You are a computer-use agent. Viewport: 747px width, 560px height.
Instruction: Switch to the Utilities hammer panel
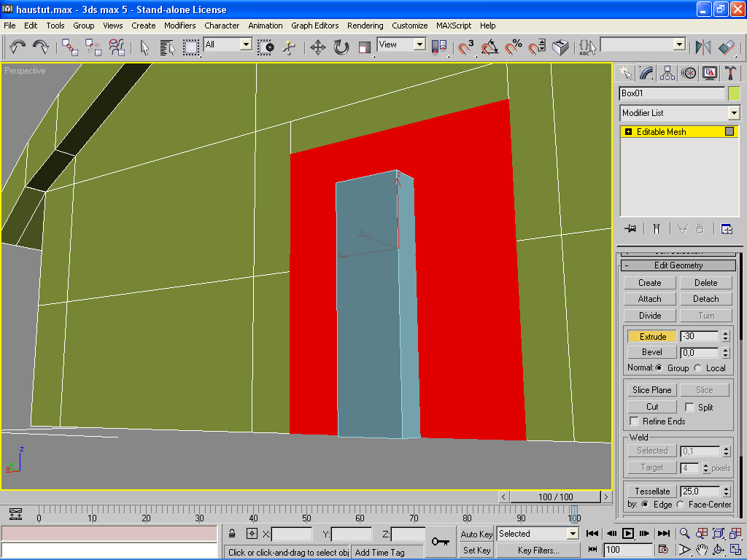(x=729, y=73)
